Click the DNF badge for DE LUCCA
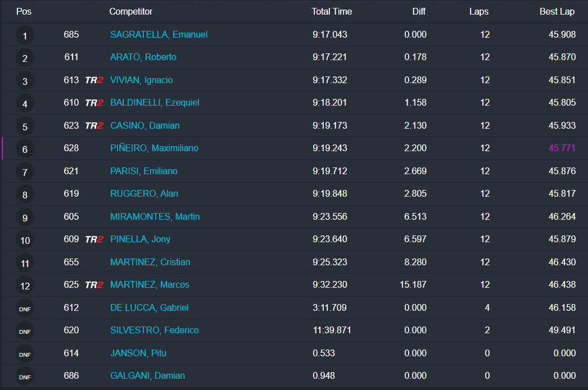588x390 pixels. (x=25, y=309)
